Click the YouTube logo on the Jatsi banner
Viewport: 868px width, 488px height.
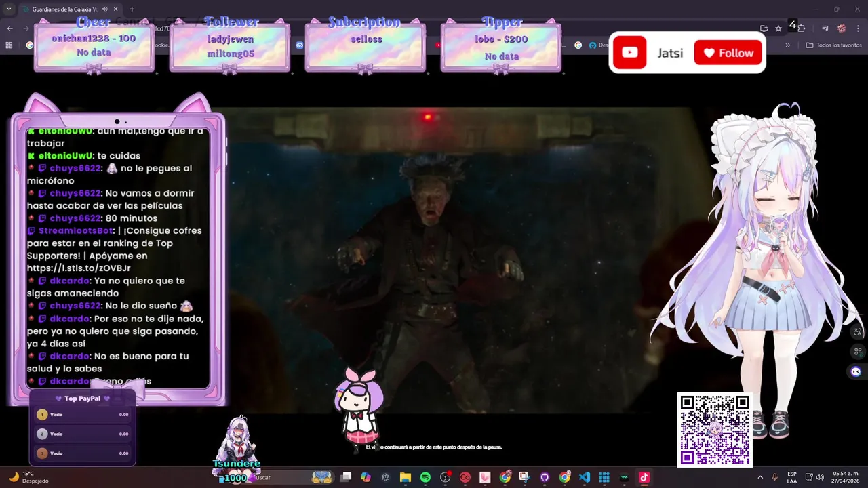click(x=630, y=53)
